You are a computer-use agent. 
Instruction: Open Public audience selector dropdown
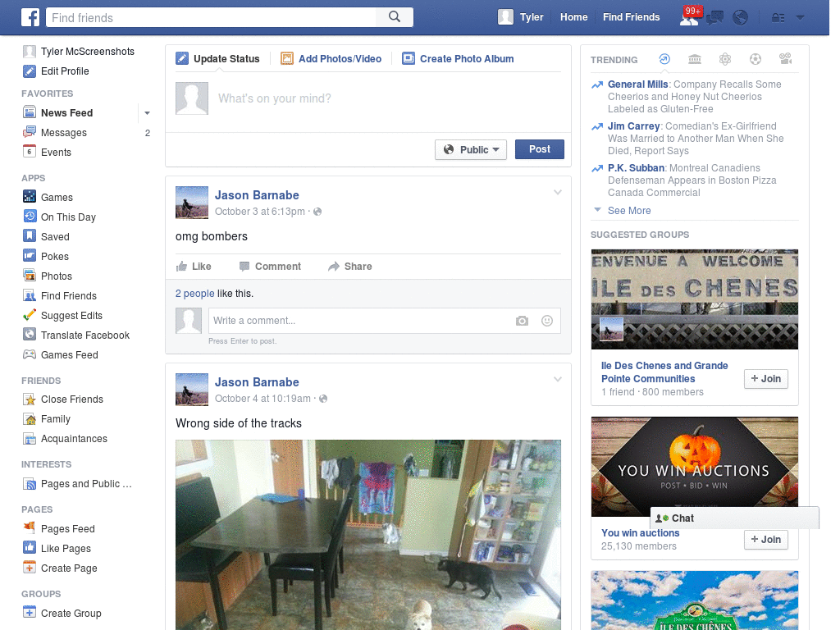point(470,149)
